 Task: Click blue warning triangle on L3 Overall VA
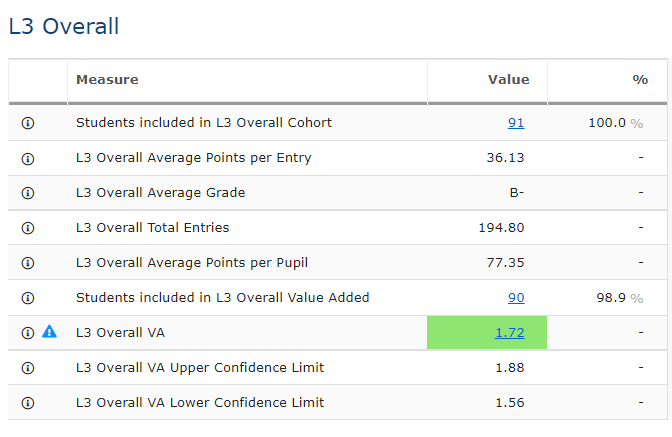pyautogui.click(x=49, y=332)
